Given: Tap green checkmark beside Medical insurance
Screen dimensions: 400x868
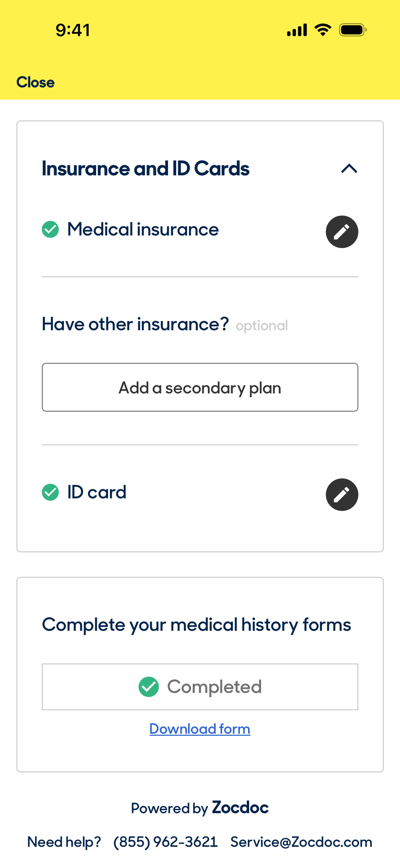Looking at the screenshot, I should (50, 229).
